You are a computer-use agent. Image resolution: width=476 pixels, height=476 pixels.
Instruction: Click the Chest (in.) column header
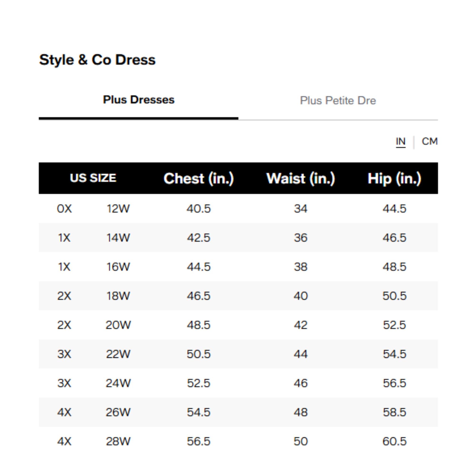pos(198,178)
